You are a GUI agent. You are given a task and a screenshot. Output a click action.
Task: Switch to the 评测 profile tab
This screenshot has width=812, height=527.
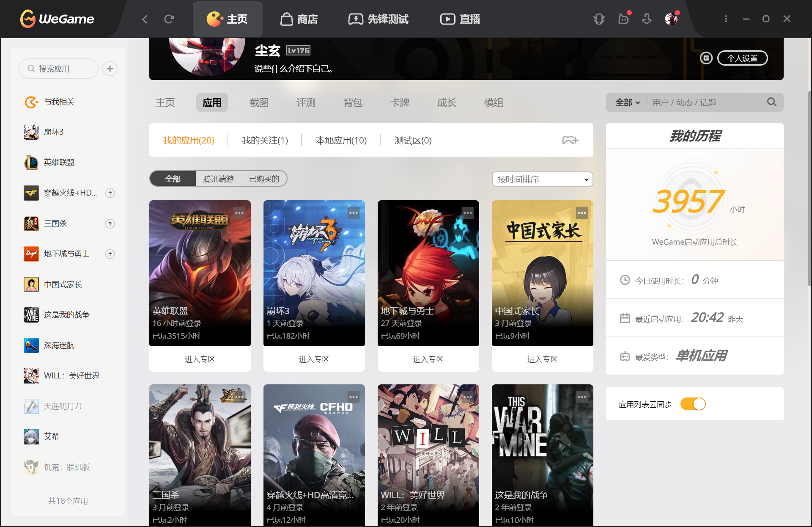(x=306, y=102)
